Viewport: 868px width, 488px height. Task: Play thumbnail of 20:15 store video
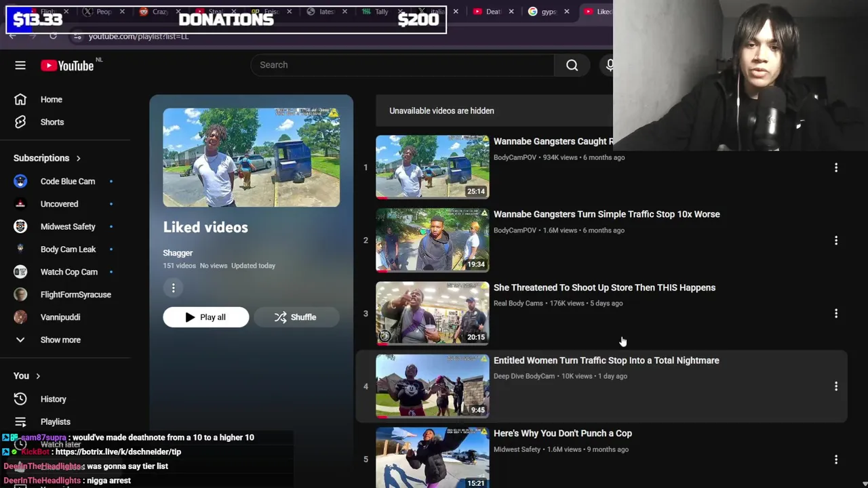click(x=433, y=313)
